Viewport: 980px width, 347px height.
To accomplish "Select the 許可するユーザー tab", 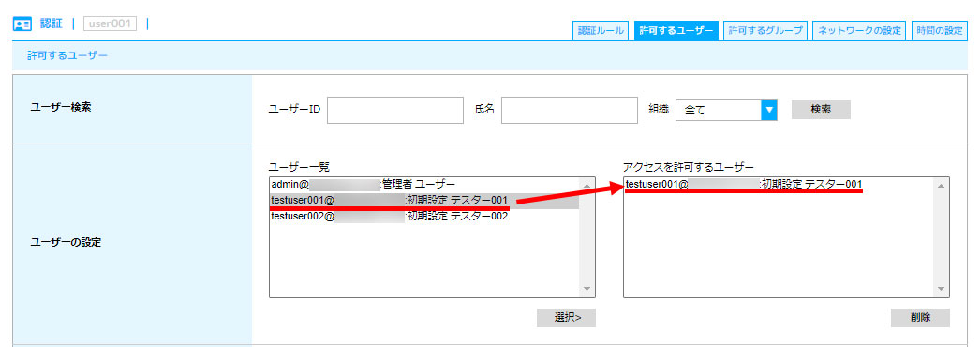I will coord(676,31).
